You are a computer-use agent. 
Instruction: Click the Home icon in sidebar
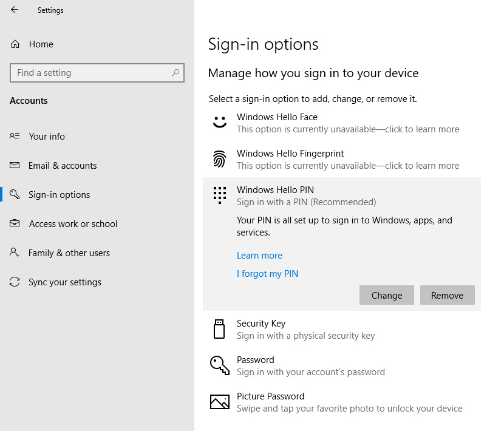pyautogui.click(x=15, y=44)
